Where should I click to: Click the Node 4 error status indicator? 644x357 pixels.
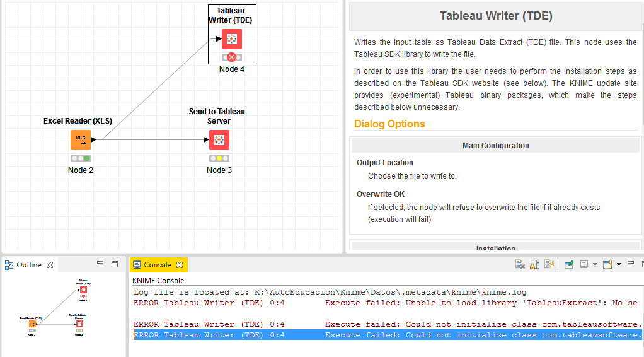tap(231, 57)
